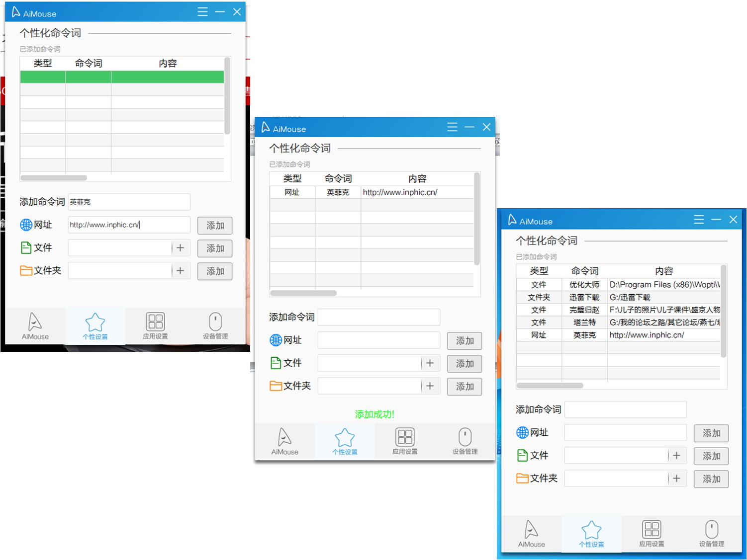Open 应用设置 tab in the window showing 添加成功

pyautogui.click(x=405, y=441)
